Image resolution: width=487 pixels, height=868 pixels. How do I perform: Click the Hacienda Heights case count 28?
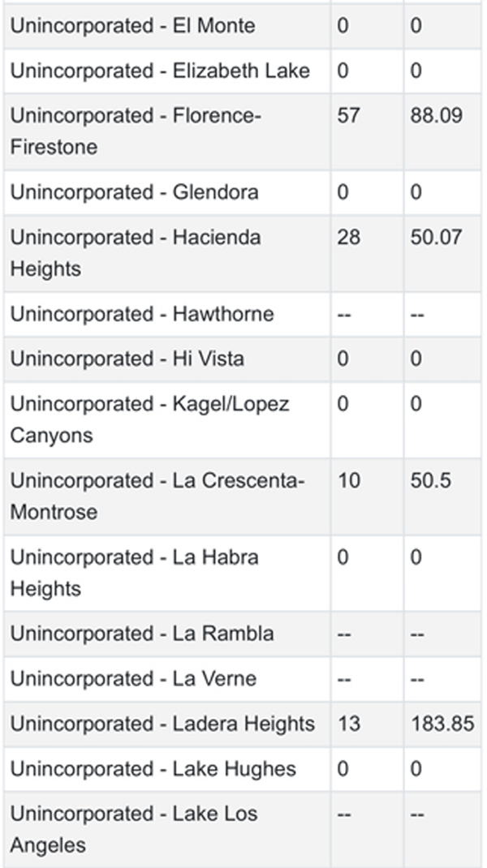[x=348, y=237]
